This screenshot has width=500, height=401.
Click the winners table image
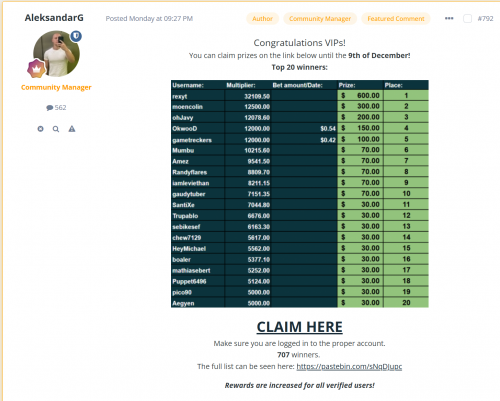(x=300, y=194)
